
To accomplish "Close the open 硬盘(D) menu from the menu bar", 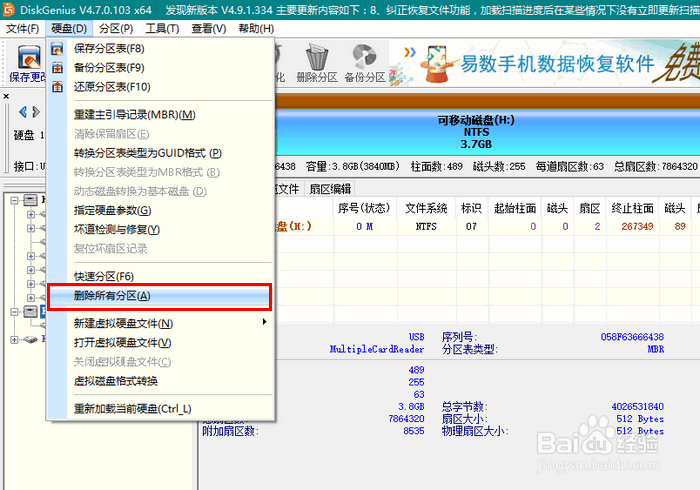I will [x=69, y=29].
